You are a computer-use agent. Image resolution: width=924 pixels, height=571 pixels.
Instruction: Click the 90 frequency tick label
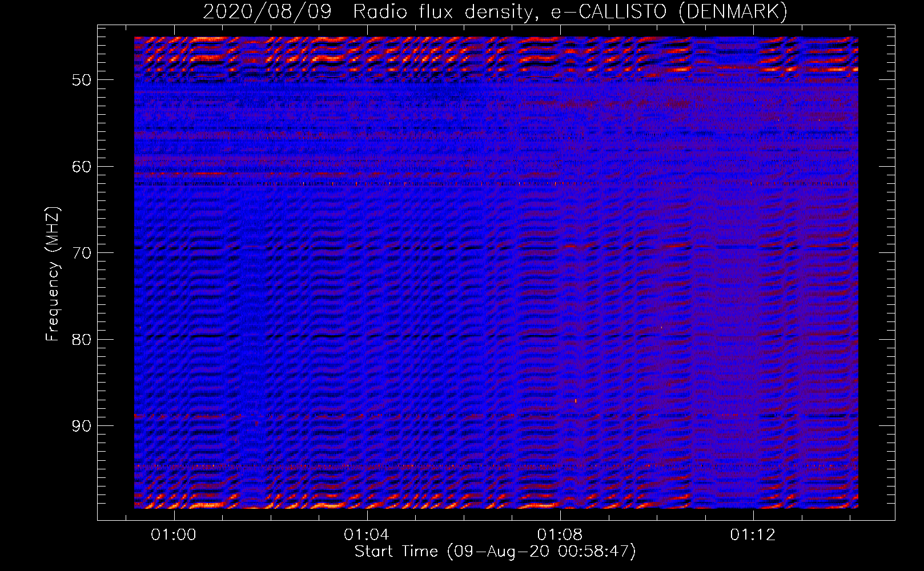[82, 427]
